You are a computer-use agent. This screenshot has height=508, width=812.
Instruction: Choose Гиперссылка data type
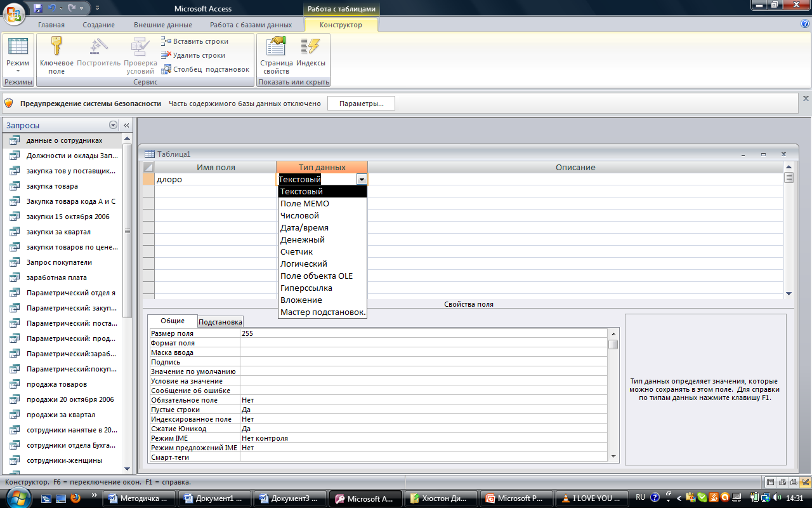323,288
